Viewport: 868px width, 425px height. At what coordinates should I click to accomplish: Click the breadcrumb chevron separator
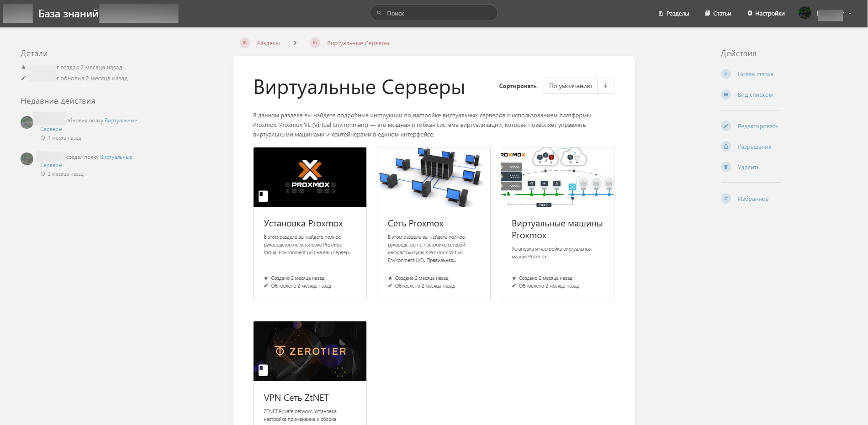click(x=295, y=42)
